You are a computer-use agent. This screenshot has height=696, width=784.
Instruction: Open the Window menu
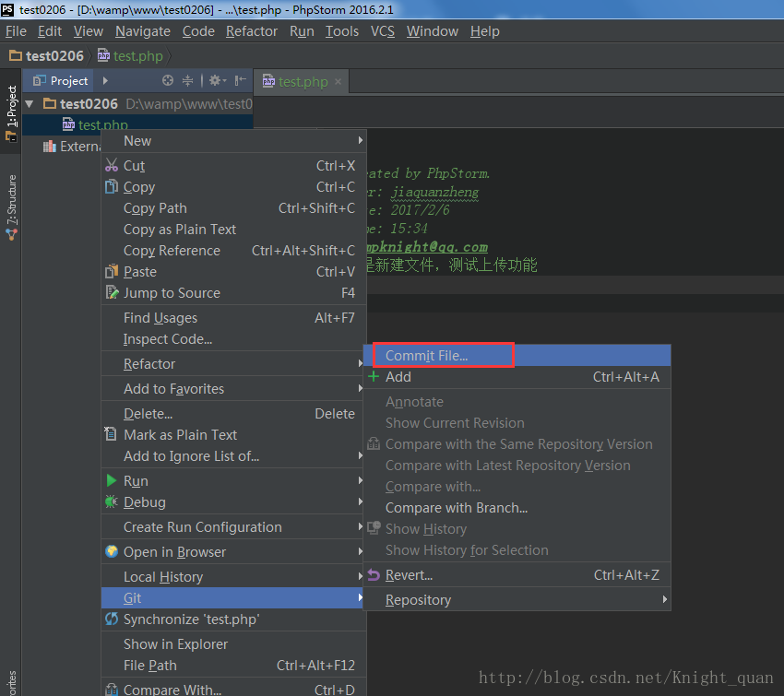pyautogui.click(x=432, y=31)
